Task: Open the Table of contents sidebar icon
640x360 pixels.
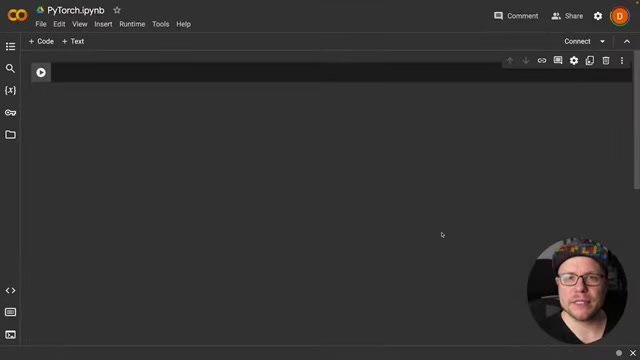Action: pyautogui.click(x=10, y=47)
